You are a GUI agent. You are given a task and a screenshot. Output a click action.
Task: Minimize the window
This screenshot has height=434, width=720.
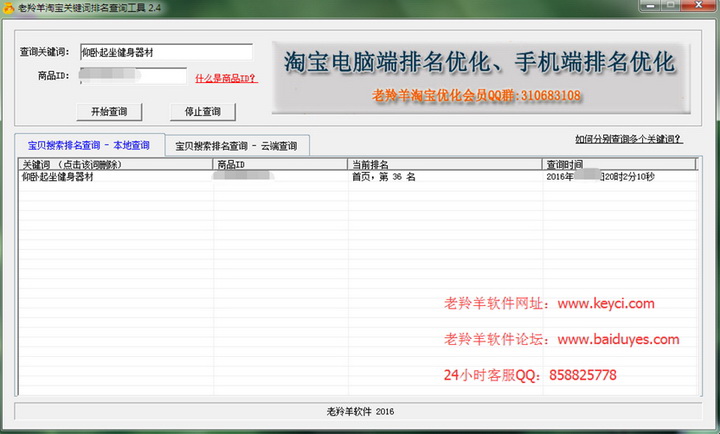point(650,5)
